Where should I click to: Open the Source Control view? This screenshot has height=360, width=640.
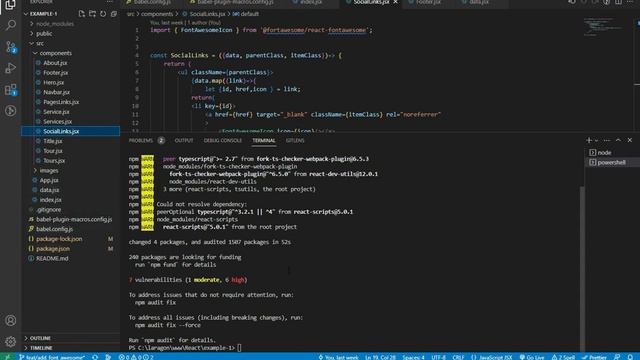pos(11,47)
